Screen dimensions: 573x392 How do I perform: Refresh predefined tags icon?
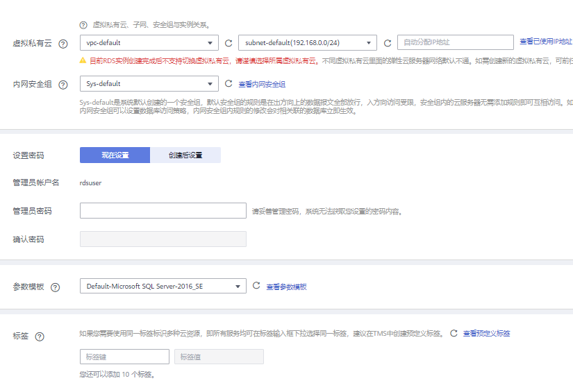click(x=454, y=333)
